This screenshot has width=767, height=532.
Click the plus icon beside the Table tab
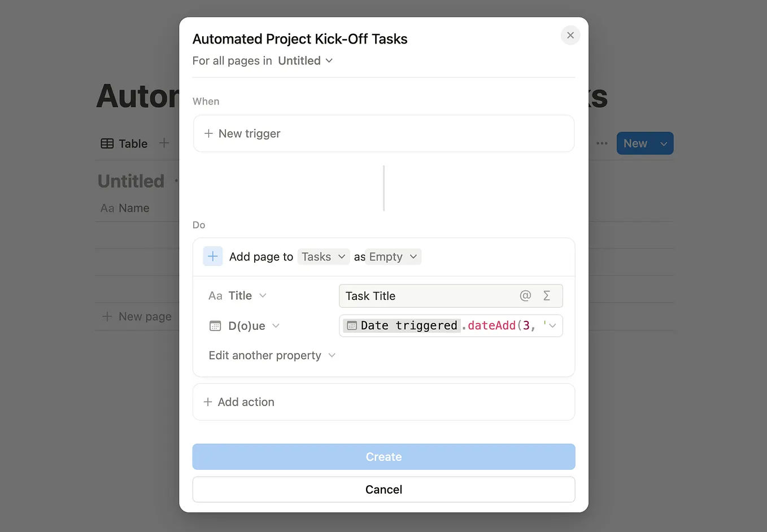(164, 143)
